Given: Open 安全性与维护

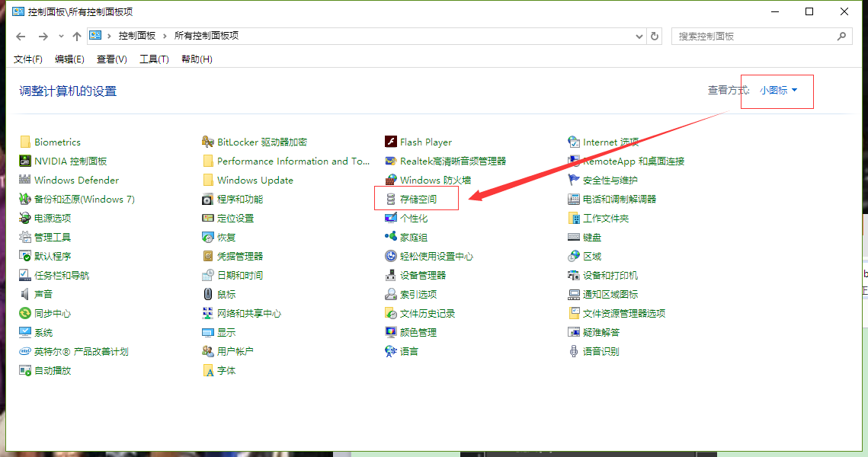Looking at the screenshot, I should [x=603, y=180].
